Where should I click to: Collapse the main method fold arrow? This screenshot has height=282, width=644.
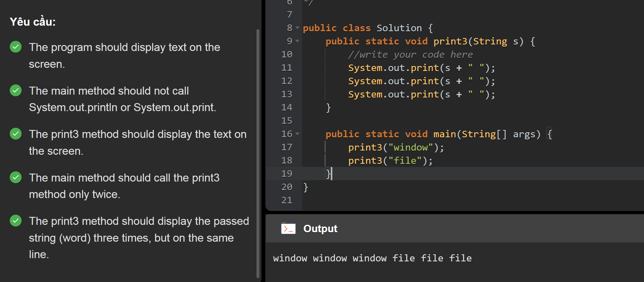pos(297,134)
